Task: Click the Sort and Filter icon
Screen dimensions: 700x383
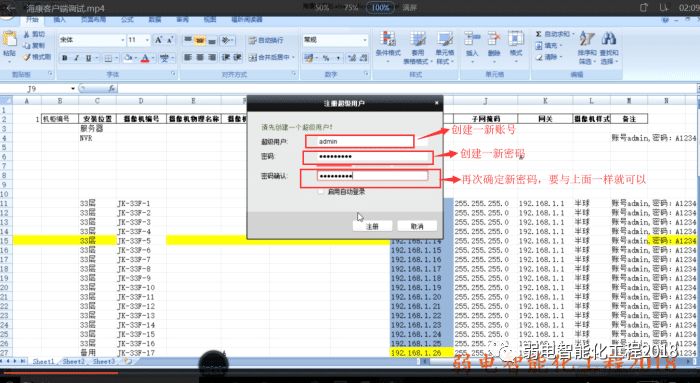Action: click(587, 39)
